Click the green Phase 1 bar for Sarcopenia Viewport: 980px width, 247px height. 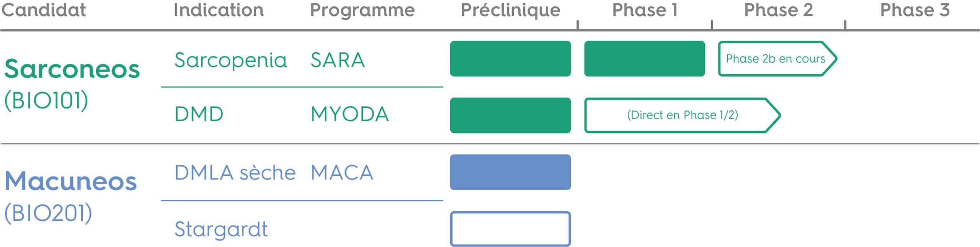(645, 59)
